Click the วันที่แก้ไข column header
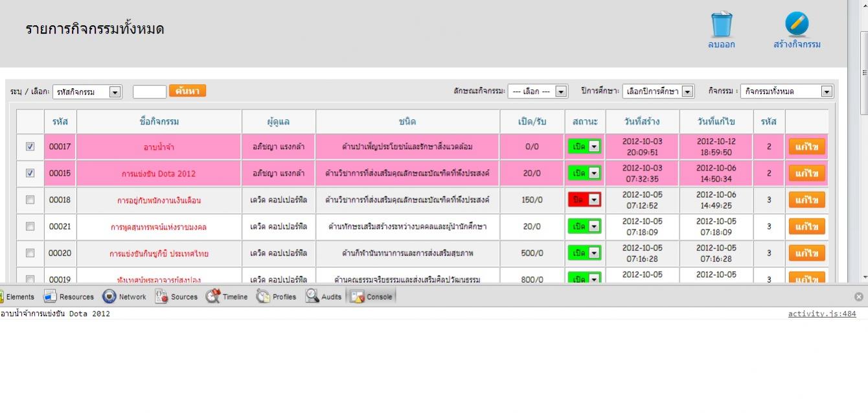This screenshot has height=413, width=868. click(x=716, y=121)
